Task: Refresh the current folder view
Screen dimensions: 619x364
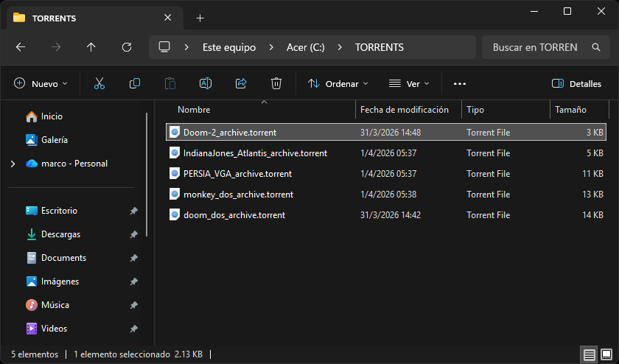Action: click(x=127, y=47)
